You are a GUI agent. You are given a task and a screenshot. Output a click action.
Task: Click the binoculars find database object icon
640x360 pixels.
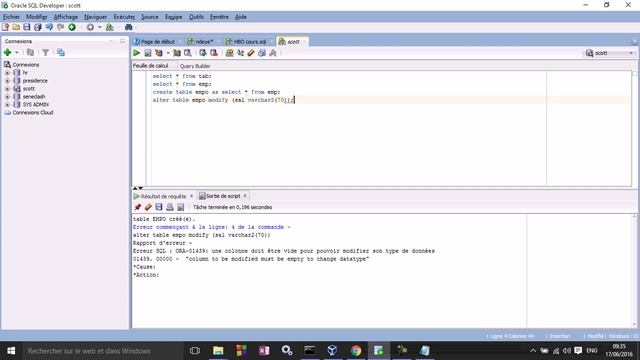(129, 27)
